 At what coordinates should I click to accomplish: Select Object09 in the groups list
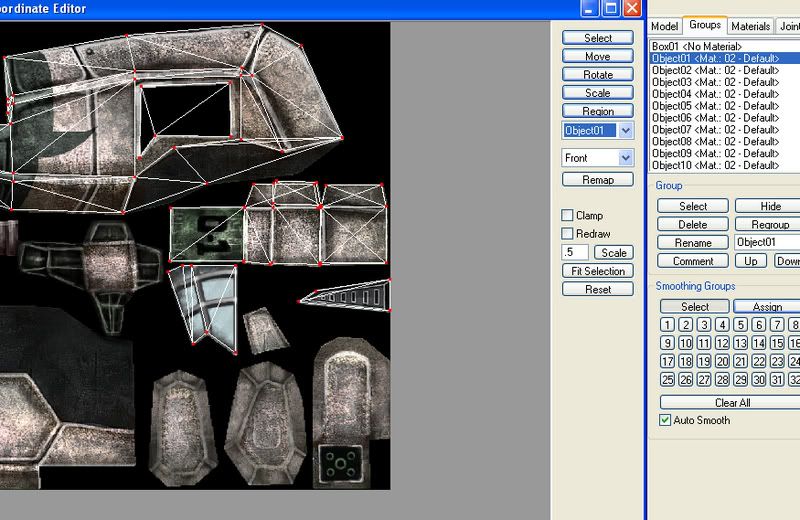(724, 153)
